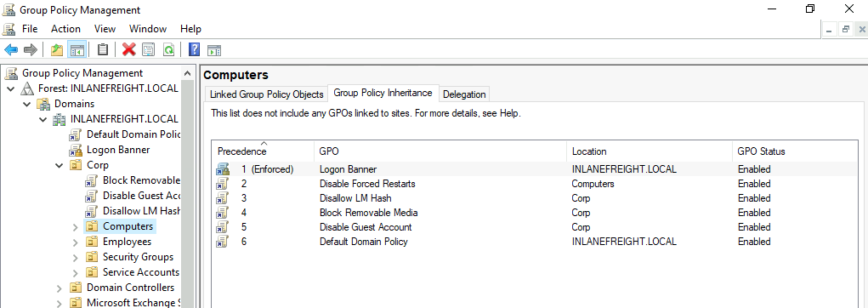This screenshot has height=308, width=868.
Task: Click the enforced Logon Banner row icon
Action: click(x=223, y=169)
